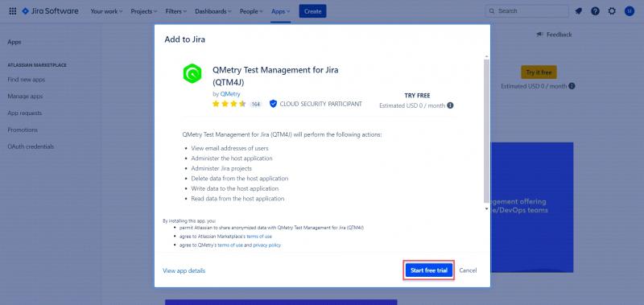Open the user profile avatar
The width and height of the screenshot is (644, 305).
pyautogui.click(x=630, y=11)
